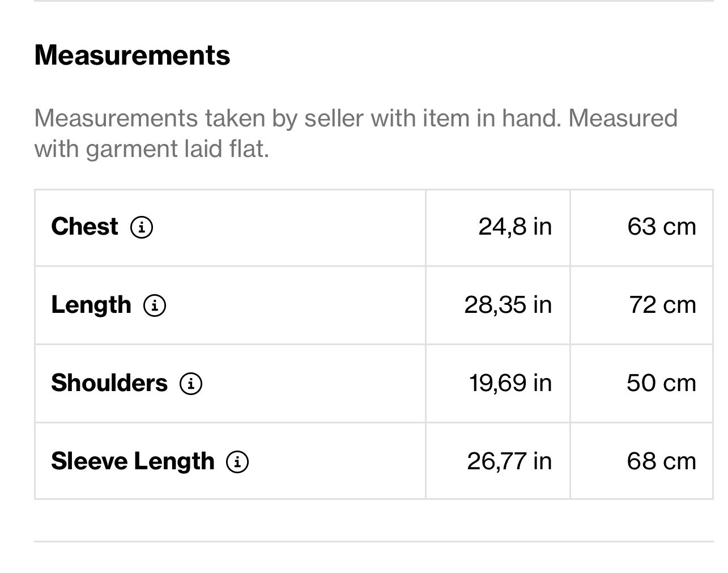
Task: Open the Chest info icon
Action: click(142, 227)
